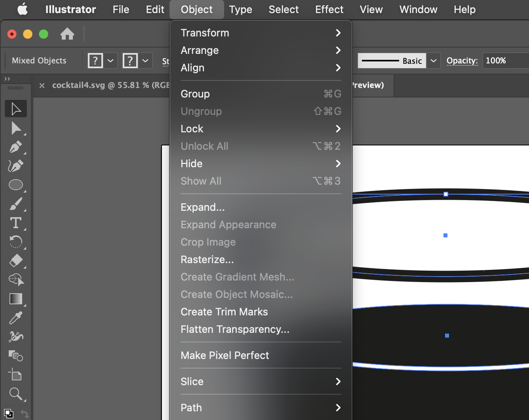Open the Apple menu
The image size is (529, 420).
coord(23,9)
